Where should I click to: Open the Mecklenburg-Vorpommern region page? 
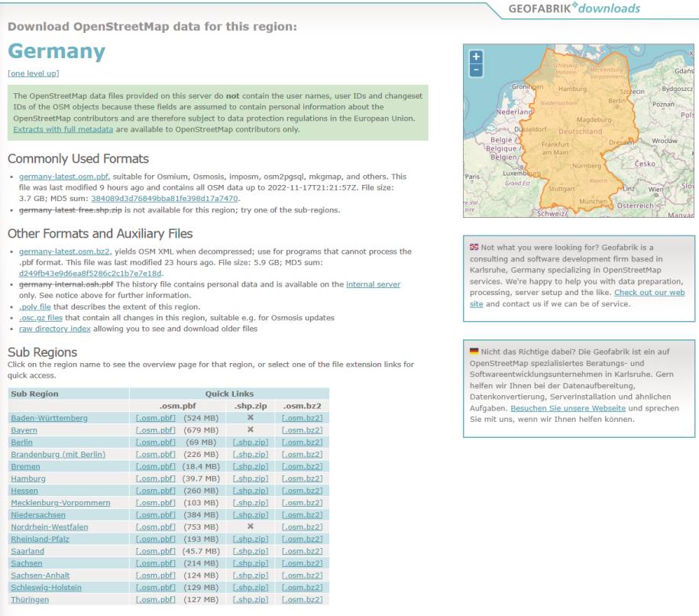[x=60, y=503]
